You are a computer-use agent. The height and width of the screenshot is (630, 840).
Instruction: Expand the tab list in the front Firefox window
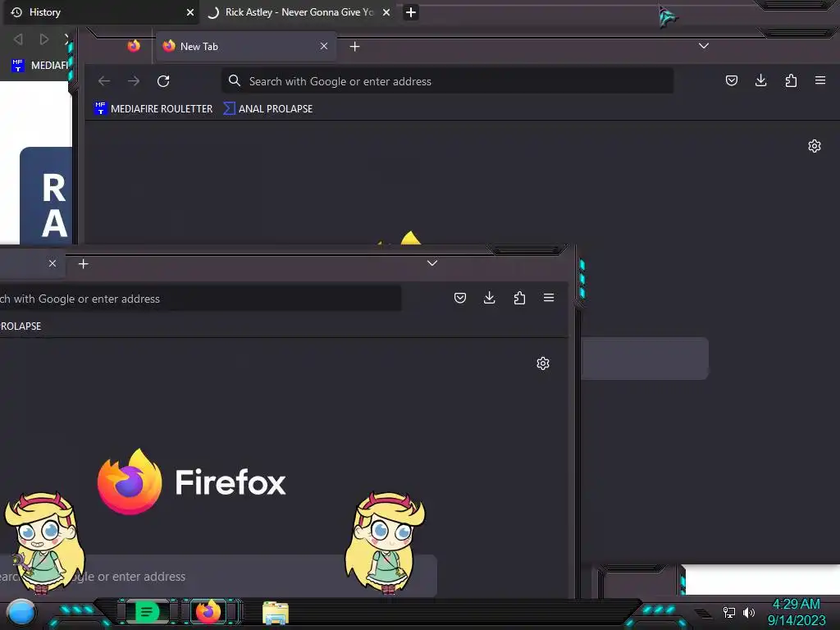(432, 263)
